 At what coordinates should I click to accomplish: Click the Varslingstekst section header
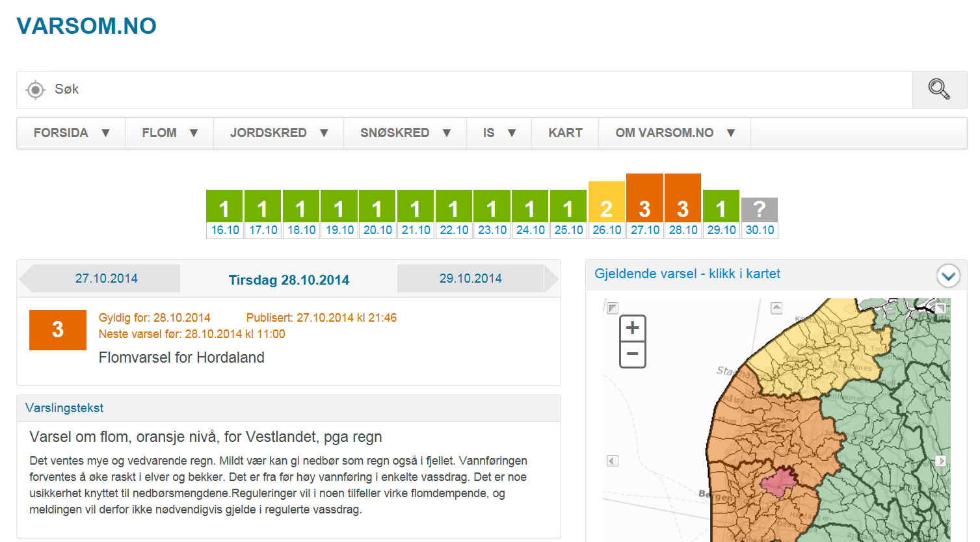(x=289, y=408)
